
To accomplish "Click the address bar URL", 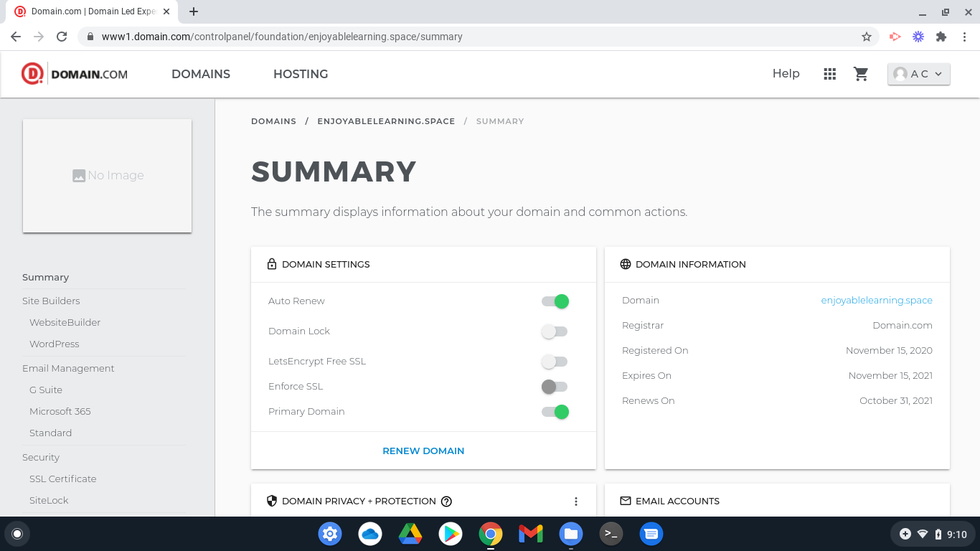I will tap(282, 37).
